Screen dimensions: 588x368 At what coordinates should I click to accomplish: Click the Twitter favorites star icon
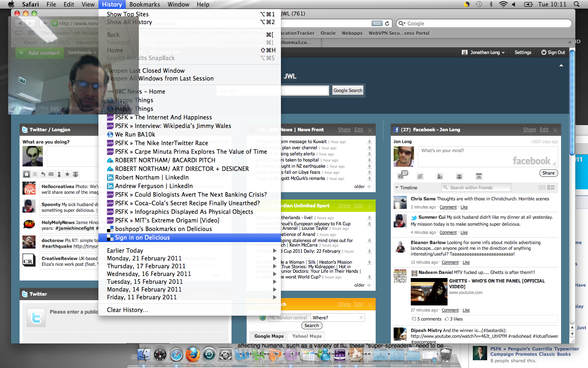[67, 174]
